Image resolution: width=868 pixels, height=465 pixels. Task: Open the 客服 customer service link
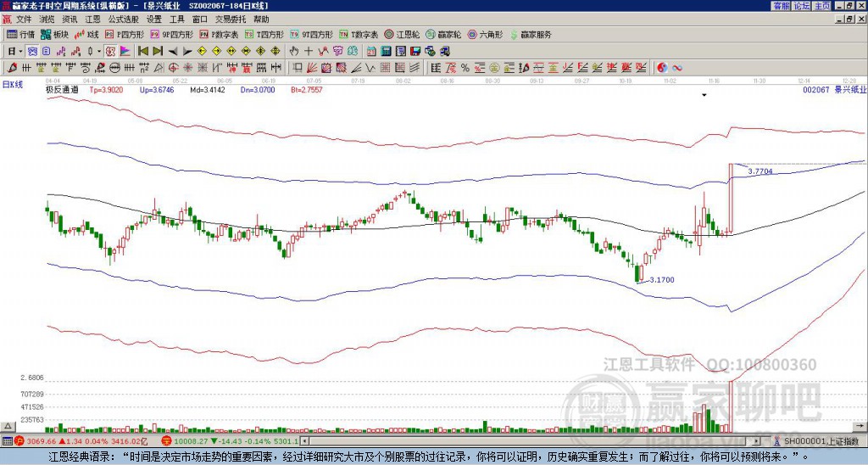[x=781, y=6]
